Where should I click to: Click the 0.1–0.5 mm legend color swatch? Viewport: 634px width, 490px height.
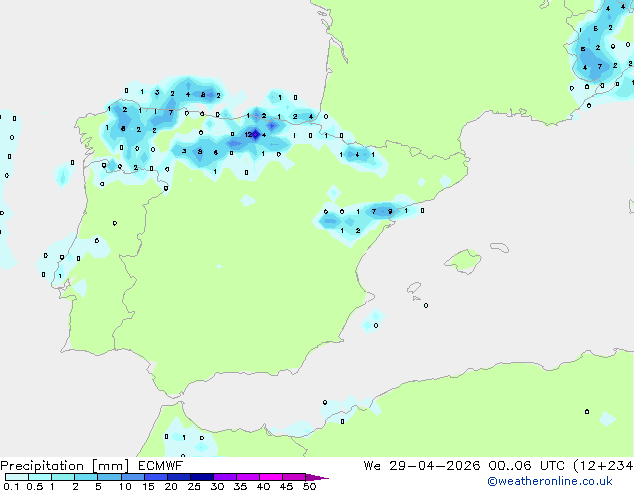point(17,477)
